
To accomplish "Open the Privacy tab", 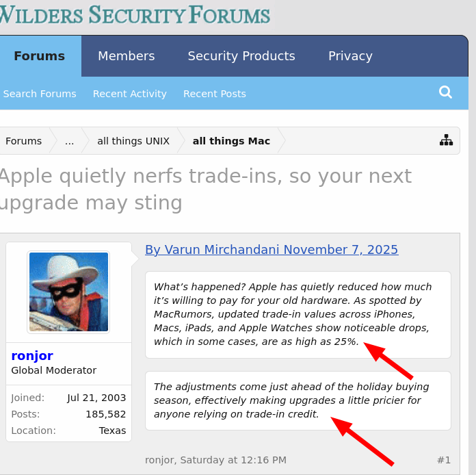I will point(350,56).
